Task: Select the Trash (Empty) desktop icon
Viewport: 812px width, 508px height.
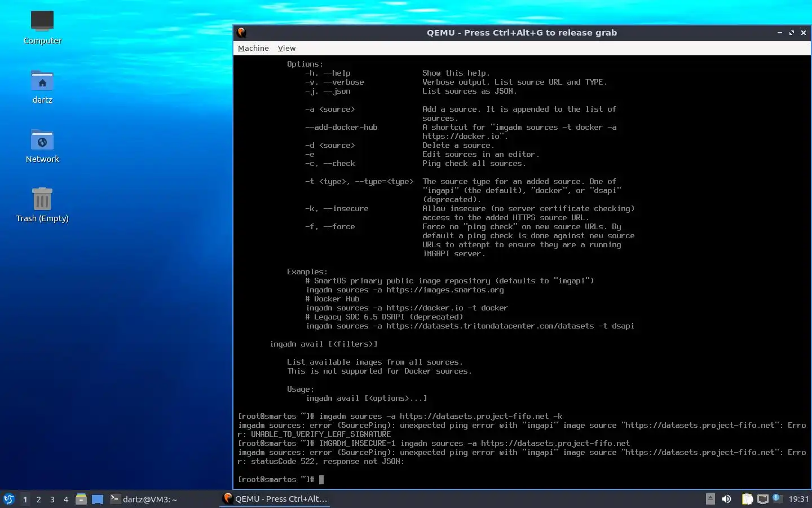Action: (42, 205)
